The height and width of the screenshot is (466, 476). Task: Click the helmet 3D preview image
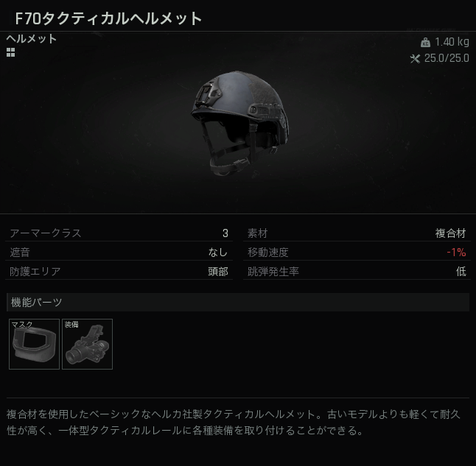click(239, 124)
